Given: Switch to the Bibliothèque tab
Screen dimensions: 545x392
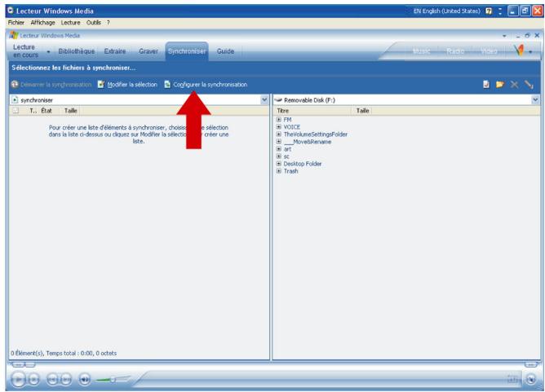Looking at the screenshot, I should pos(76,51).
